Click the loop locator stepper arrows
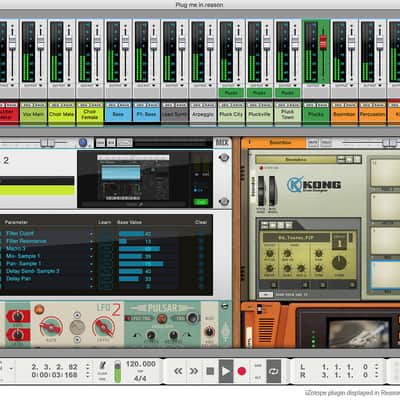Image resolution: width=400 pixels, height=400 pixels. pos(376,371)
